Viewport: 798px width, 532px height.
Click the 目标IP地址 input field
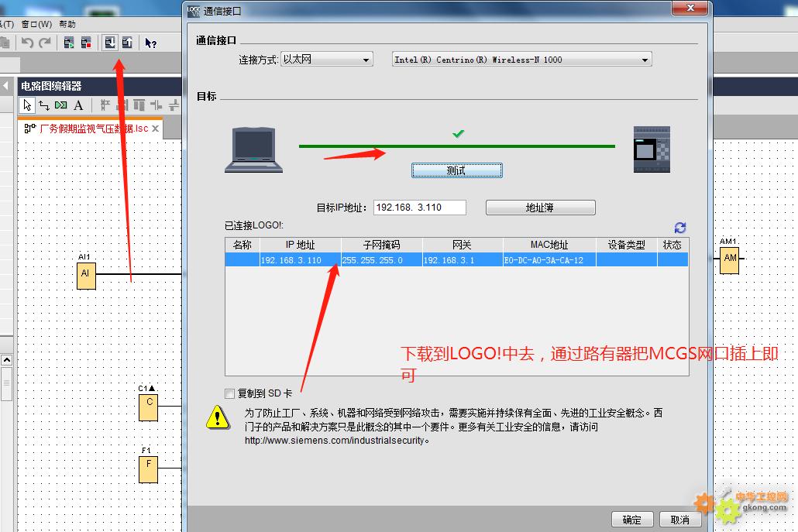click(420, 208)
